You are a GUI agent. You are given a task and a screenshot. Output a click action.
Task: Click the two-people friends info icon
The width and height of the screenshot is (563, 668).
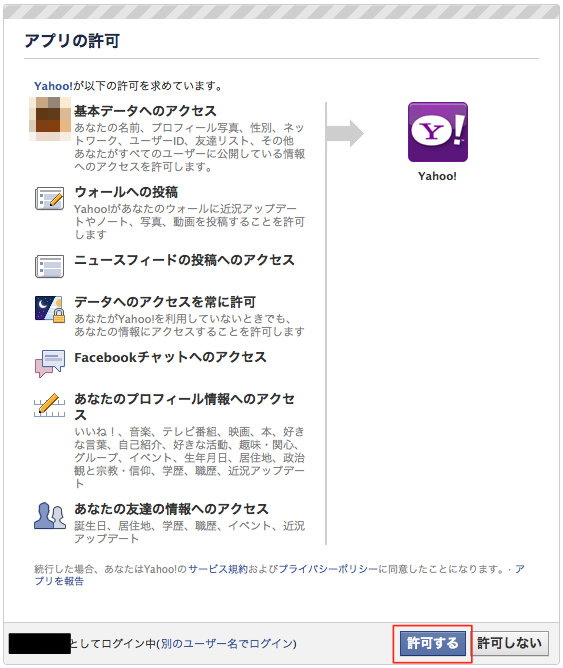50,515
